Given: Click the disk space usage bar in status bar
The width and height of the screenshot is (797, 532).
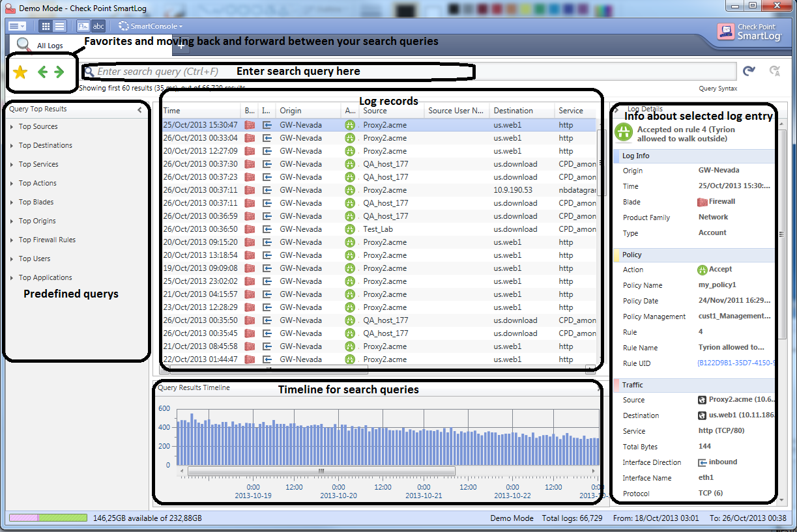Looking at the screenshot, I should [x=48, y=518].
